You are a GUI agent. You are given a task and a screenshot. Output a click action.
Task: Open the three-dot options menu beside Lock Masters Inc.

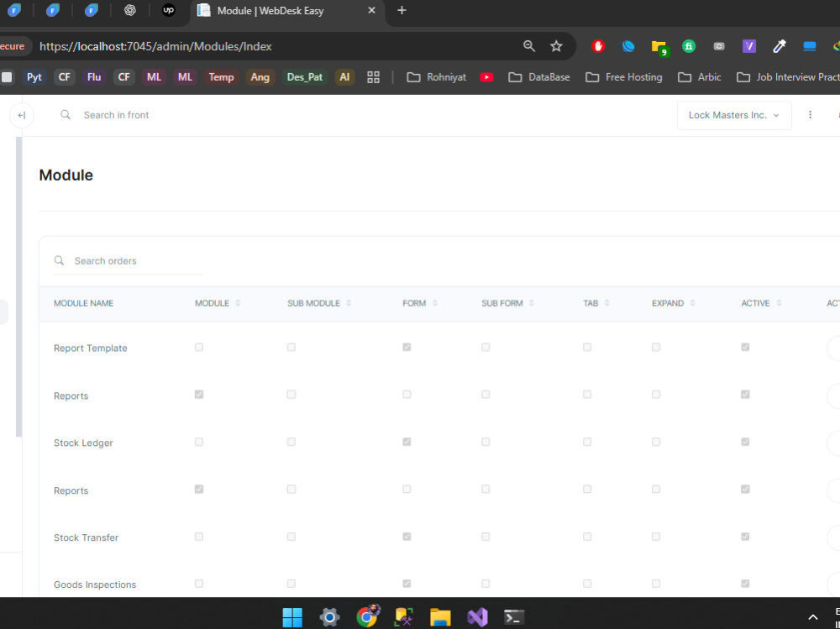[x=810, y=115]
